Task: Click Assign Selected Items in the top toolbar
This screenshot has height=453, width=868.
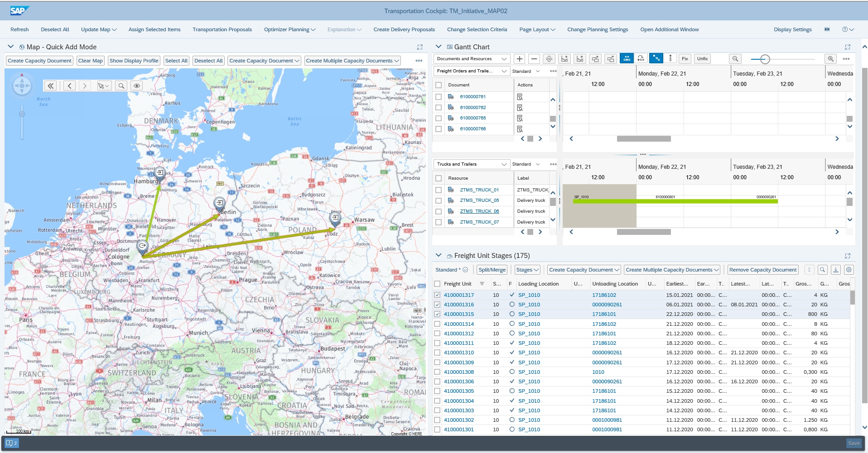Action: pos(154,29)
